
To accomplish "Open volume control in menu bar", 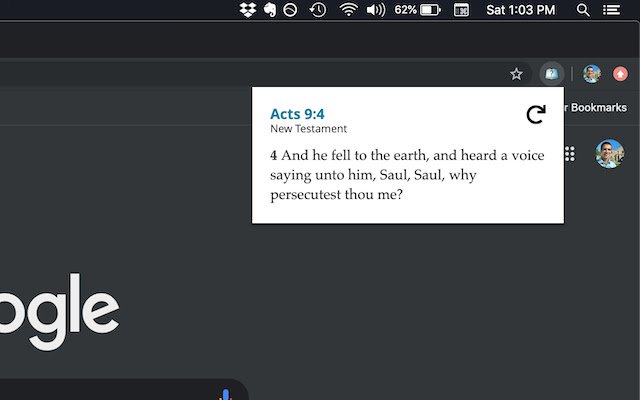I will (x=376, y=10).
